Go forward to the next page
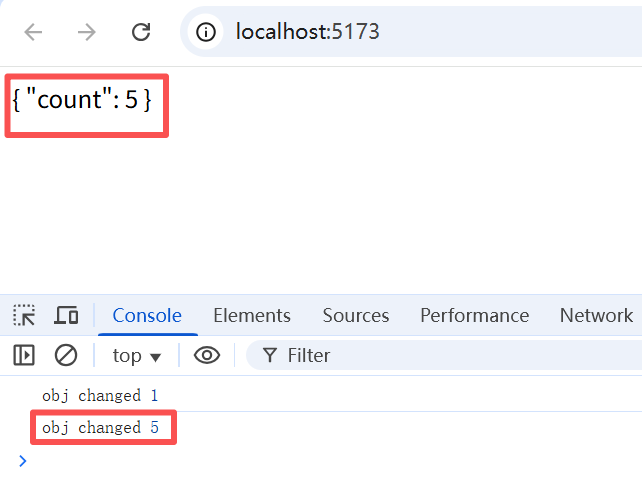The height and width of the screenshot is (501, 642). tap(86, 32)
